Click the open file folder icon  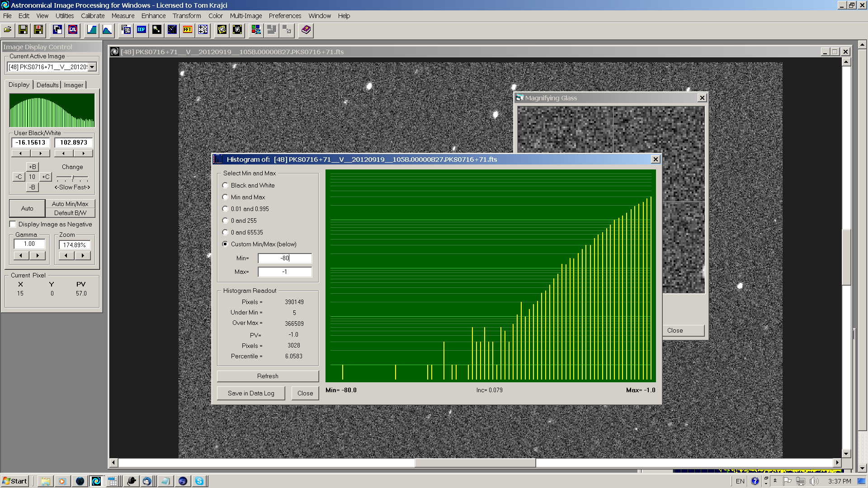8,30
